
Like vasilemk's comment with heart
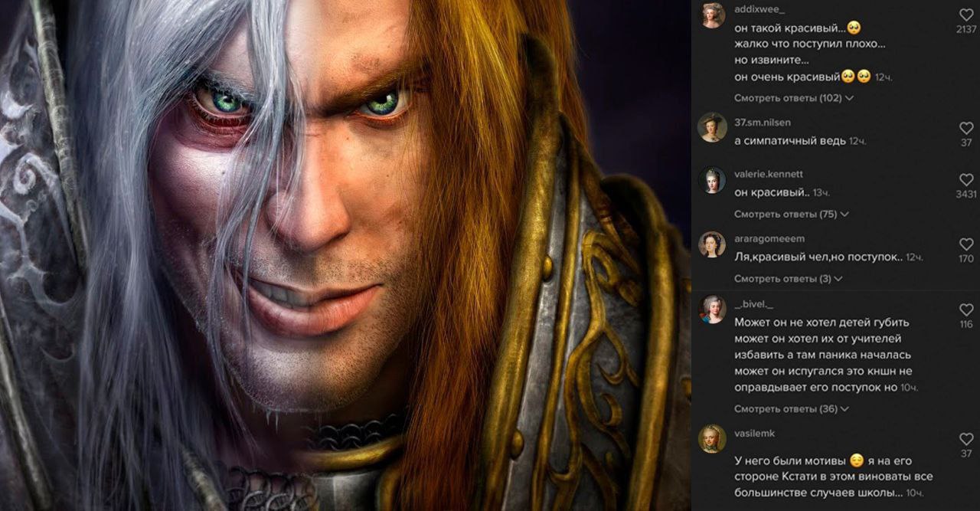(x=966, y=440)
